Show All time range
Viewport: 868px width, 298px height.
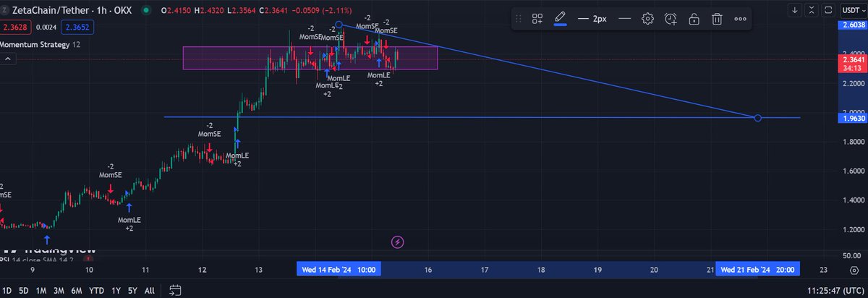click(150, 290)
